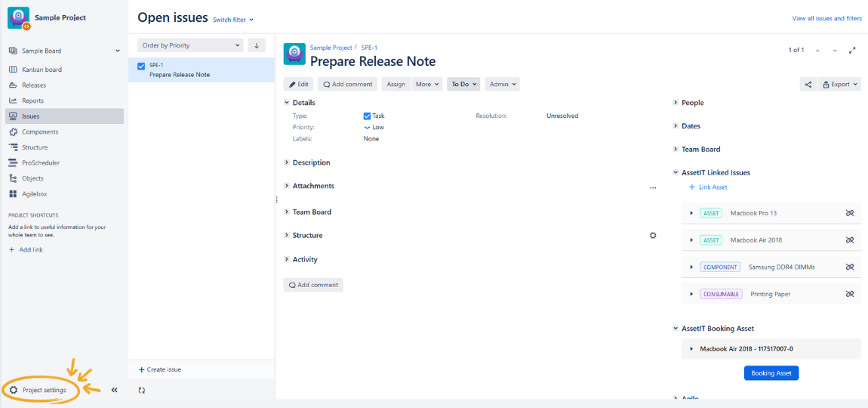Image resolution: width=868 pixels, height=408 pixels.
Task: Toggle sort direction arrow button
Action: (257, 45)
